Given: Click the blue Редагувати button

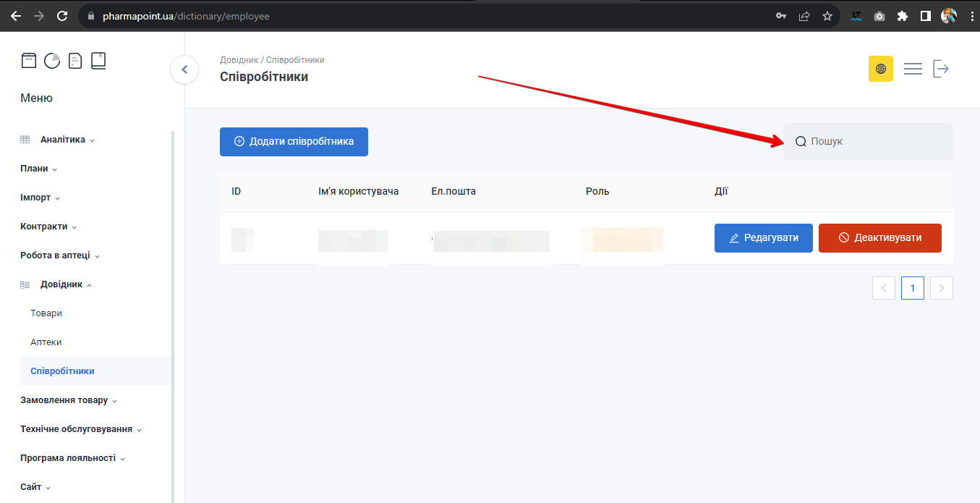Looking at the screenshot, I should 763,238.
